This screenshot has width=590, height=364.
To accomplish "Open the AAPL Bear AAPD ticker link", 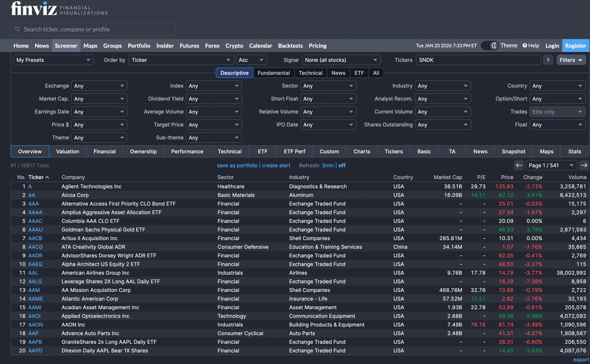I will [x=35, y=350].
